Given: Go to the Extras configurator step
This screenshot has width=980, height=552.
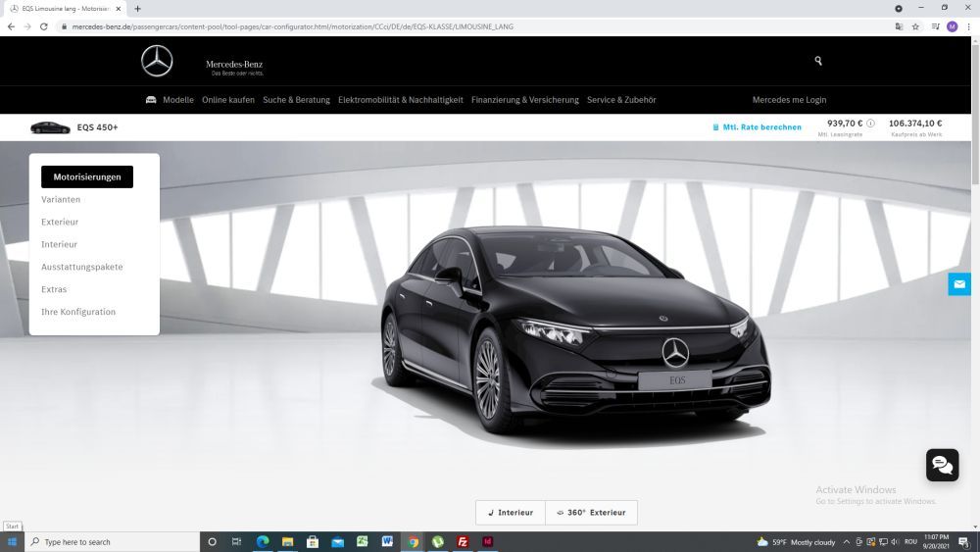Looking at the screenshot, I should pyautogui.click(x=54, y=289).
